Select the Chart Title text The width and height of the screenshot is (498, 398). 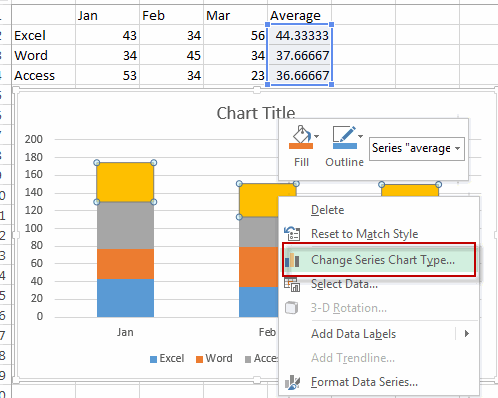pos(256,113)
